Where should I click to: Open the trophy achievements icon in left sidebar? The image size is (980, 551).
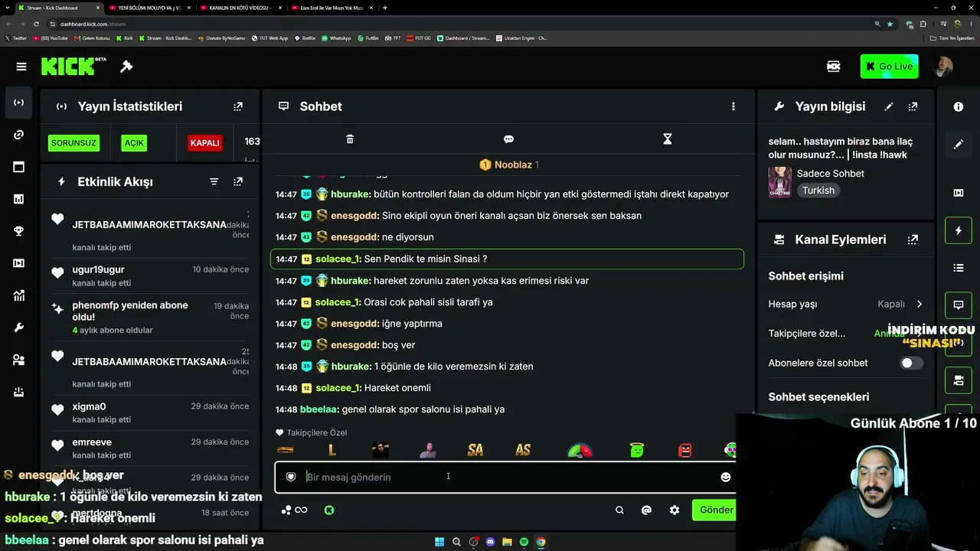coord(19,231)
